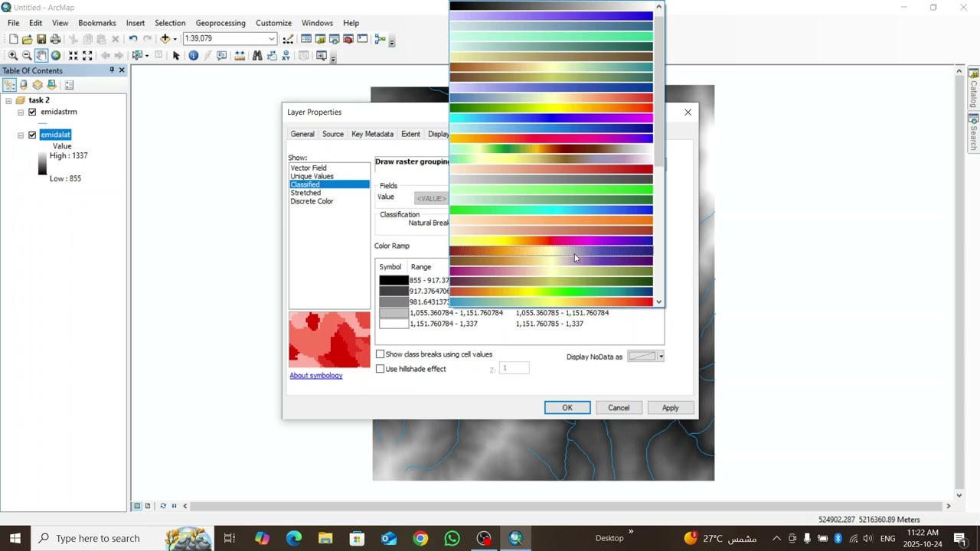Open the Selection menu
Image resolution: width=980 pixels, height=551 pixels.
click(170, 23)
